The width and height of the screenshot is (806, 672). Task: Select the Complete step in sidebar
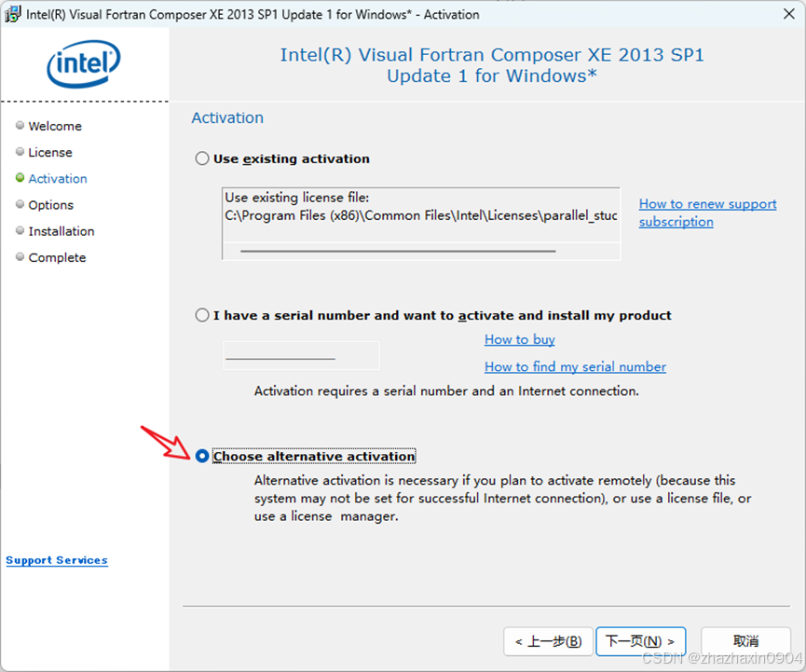(x=57, y=257)
